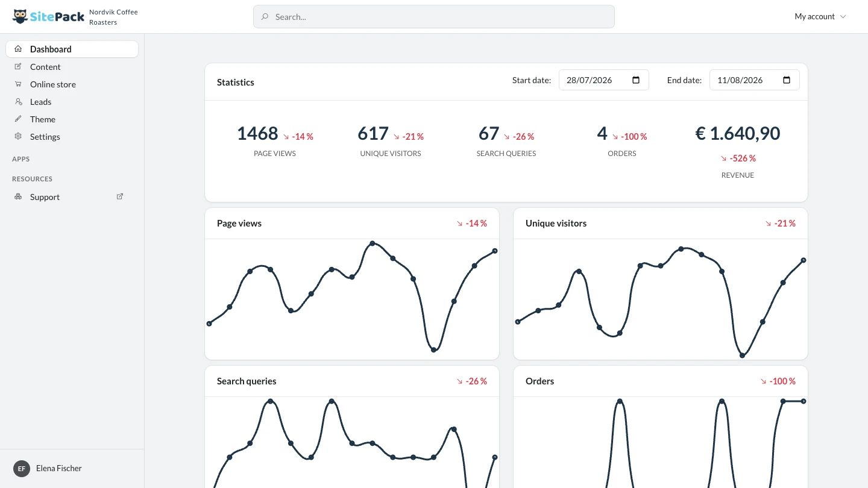Click the Dashboard home icon
Screen dimensions: 868x488
click(x=18, y=49)
